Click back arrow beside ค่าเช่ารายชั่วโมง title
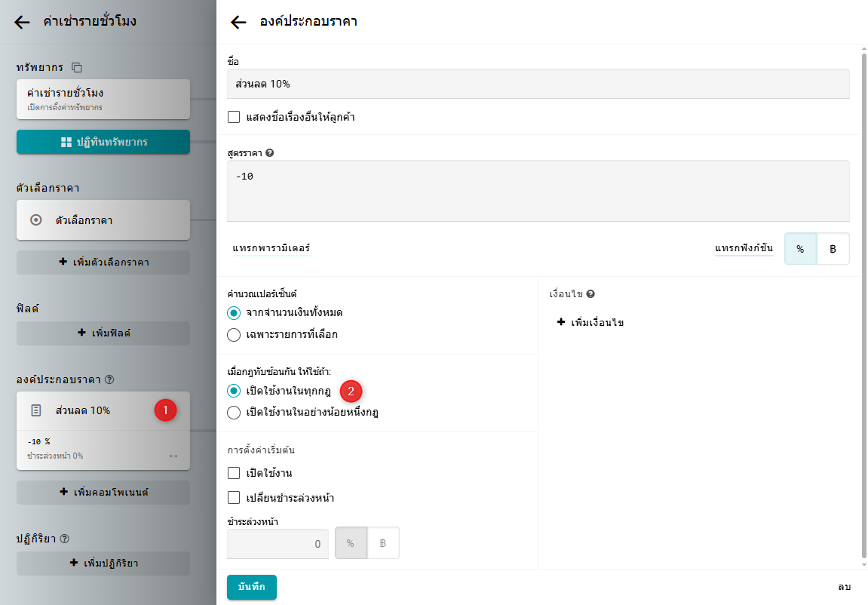The height and width of the screenshot is (605, 868). click(23, 22)
